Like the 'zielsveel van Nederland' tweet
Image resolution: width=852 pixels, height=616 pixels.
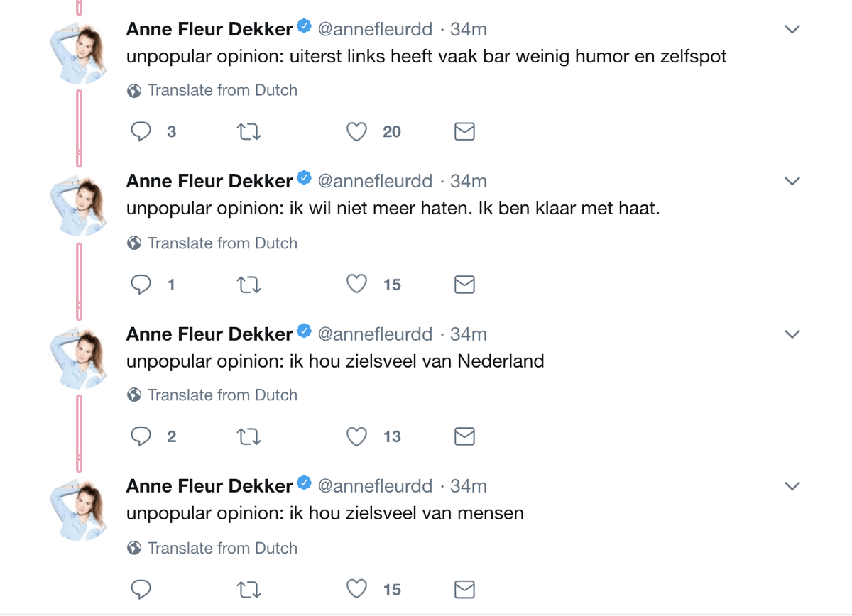coord(356,436)
